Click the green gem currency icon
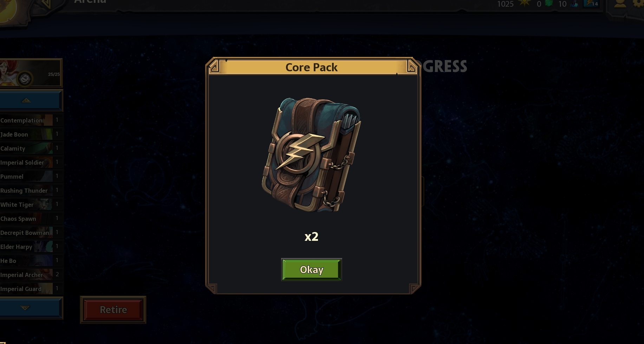The width and height of the screenshot is (644, 344). tap(548, 4)
